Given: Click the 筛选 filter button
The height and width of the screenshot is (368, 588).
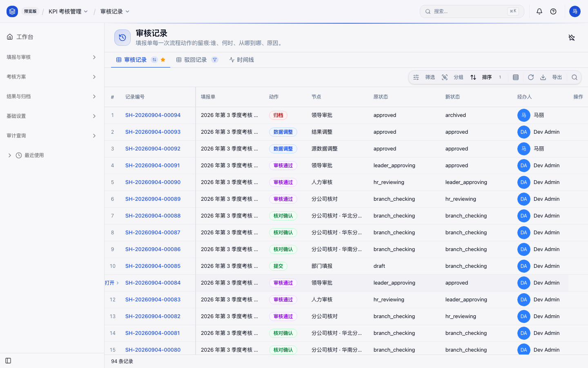Looking at the screenshot, I should (424, 77).
